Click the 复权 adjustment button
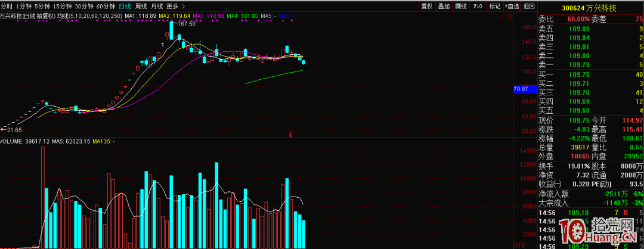This screenshot has width=644, height=249. point(427,6)
